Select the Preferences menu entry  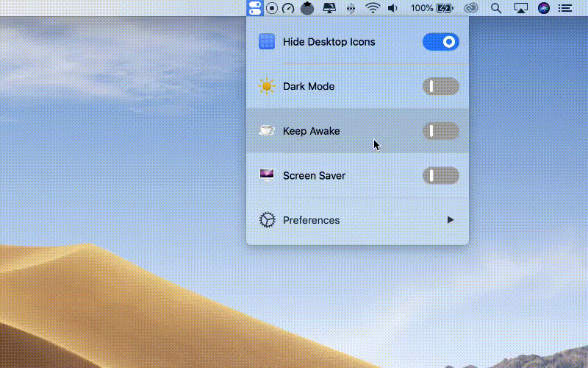(312, 220)
